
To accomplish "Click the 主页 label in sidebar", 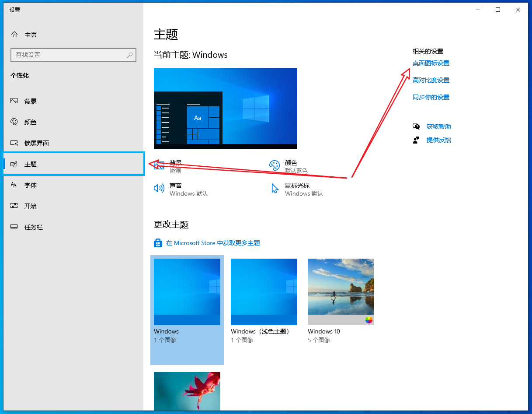I will click(x=31, y=35).
